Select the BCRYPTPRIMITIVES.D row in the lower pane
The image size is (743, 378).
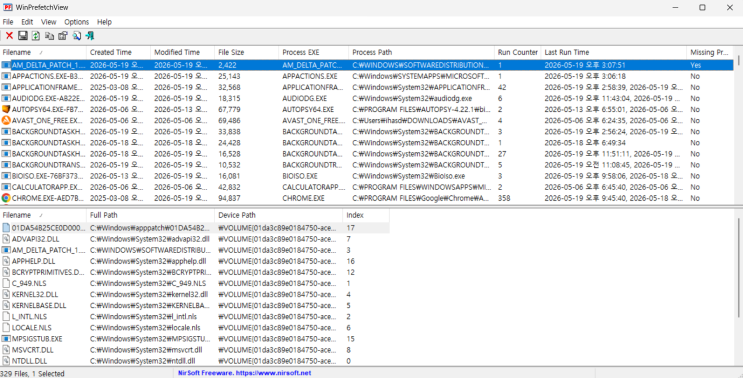[195, 272]
